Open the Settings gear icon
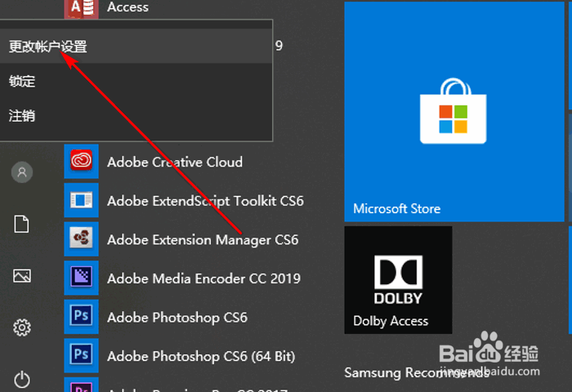Viewport: 572px width, 392px height. (22, 328)
